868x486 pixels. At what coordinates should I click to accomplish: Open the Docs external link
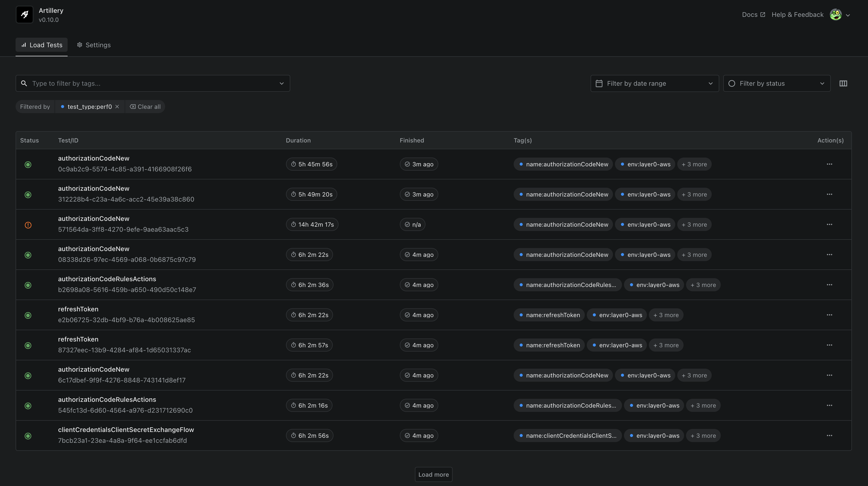(x=753, y=15)
